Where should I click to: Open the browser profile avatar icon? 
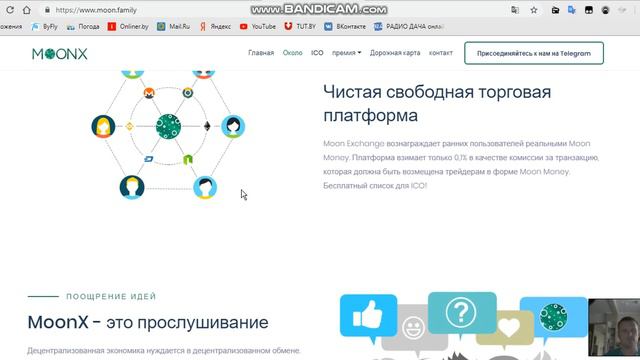(x=605, y=10)
